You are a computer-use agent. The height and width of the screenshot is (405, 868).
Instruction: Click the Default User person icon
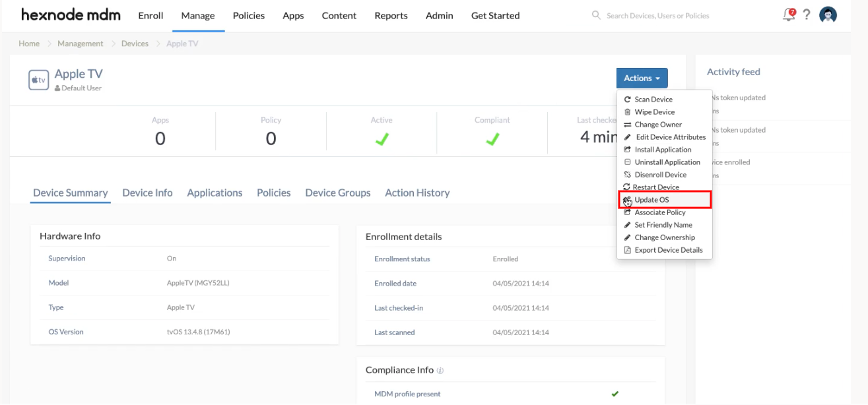pyautogui.click(x=57, y=88)
